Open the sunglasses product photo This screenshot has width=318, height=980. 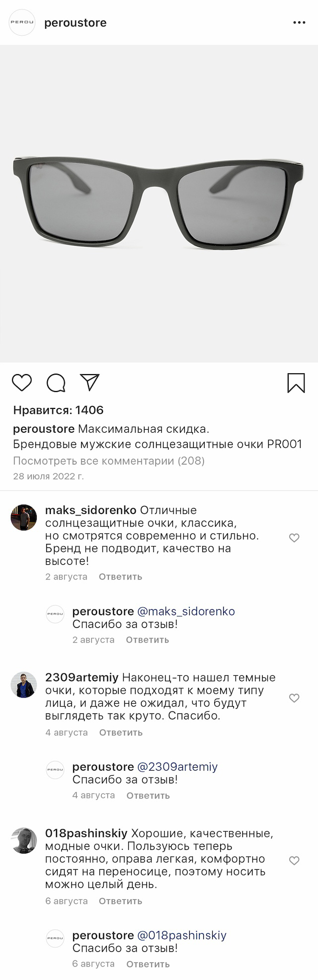click(159, 203)
